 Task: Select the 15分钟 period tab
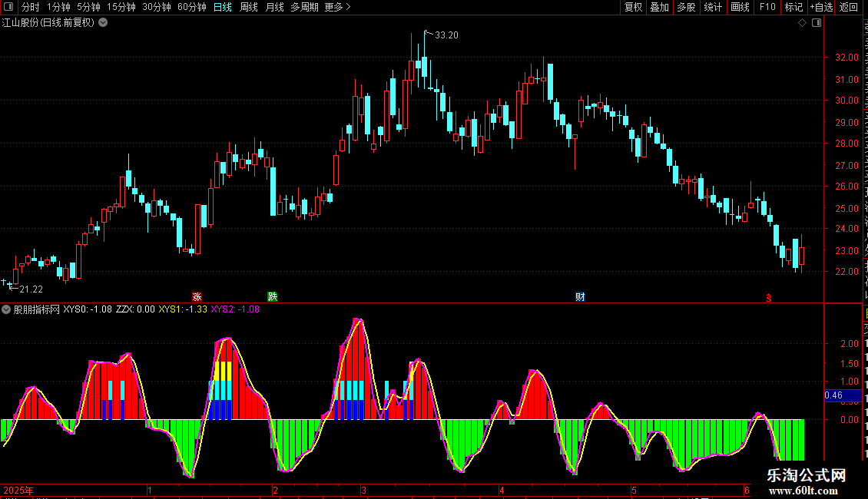(121, 7)
